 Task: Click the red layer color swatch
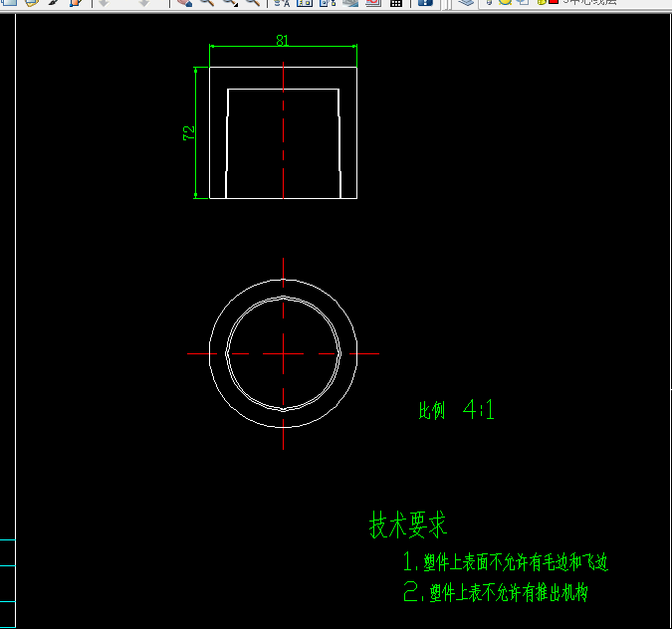[x=554, y=2]
